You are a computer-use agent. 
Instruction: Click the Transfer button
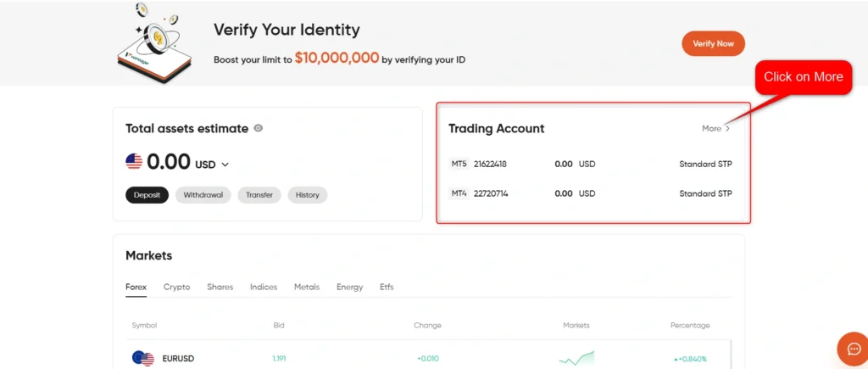point(259,195)
